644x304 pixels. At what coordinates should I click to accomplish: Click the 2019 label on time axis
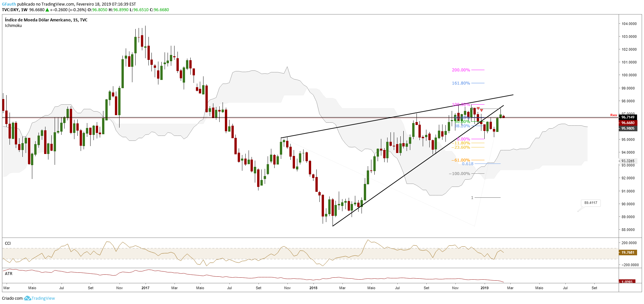[x=485, y=288]
